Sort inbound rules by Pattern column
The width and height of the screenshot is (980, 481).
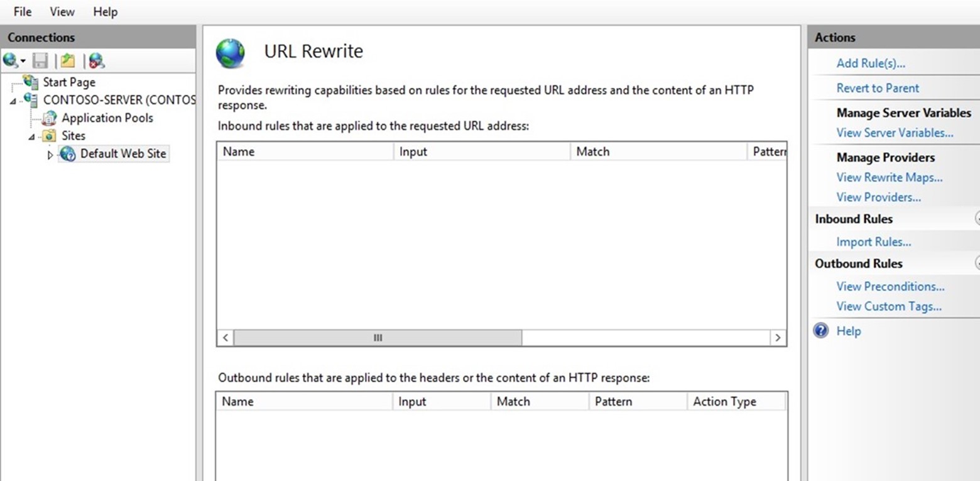tap(767, 152)
